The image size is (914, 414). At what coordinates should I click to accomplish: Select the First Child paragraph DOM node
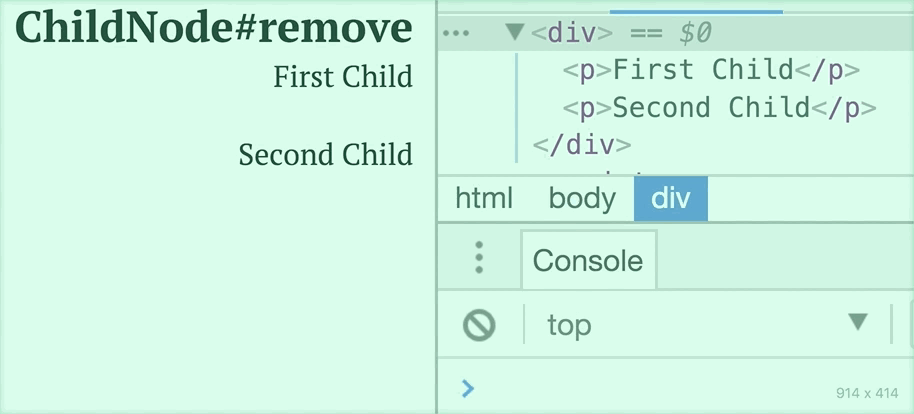point(711,70)
